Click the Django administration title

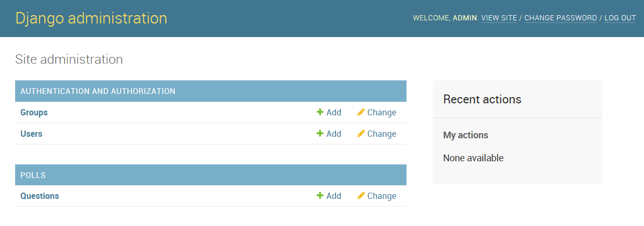click(91, 18)
